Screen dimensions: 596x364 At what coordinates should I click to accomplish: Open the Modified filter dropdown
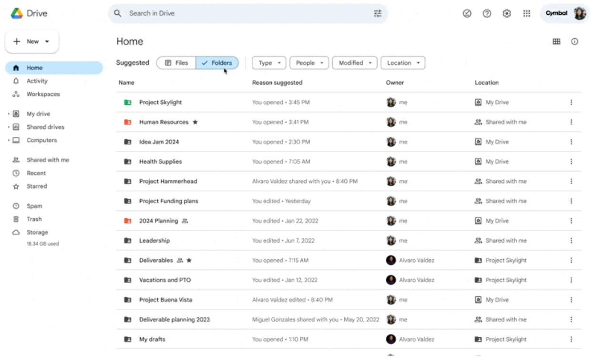[x=354, y=62]
